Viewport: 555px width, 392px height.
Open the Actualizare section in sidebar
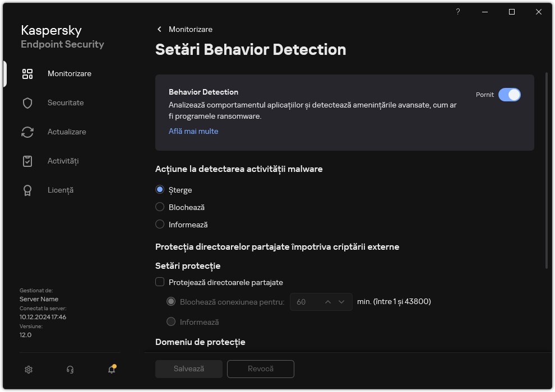pyautogui.click(x=67, y=132)
